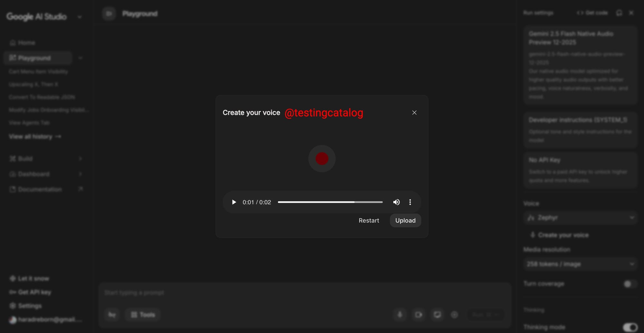Screen dimensions: 644x333
Task: Click the screen share icon near the prompt
Action: pos(437,315)
